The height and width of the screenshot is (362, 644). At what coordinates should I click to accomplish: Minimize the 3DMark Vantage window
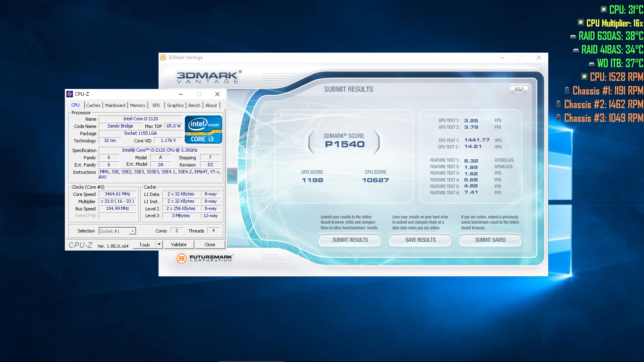coord(502,58)
